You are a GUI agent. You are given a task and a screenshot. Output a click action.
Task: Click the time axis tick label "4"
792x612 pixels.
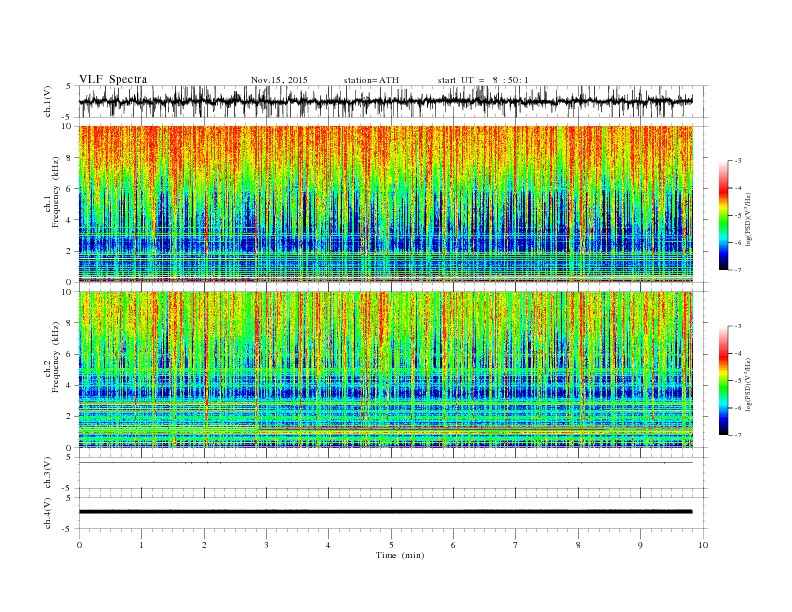(x=328, y=545)
